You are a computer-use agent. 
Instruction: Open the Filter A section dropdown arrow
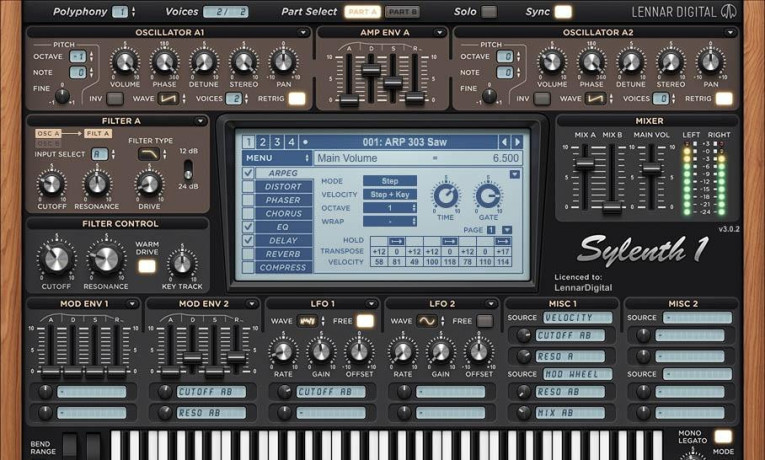(x=201, y=121)
